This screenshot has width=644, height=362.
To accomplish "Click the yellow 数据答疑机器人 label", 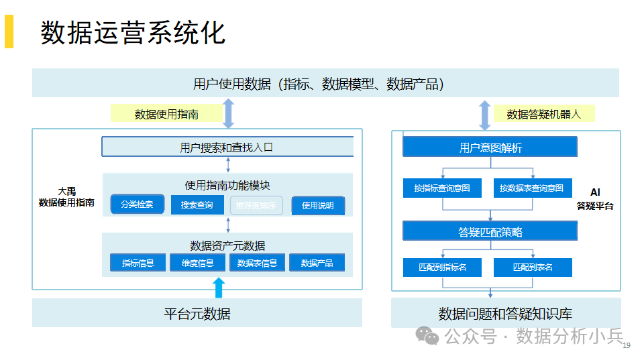I will [x=544, y=114].
